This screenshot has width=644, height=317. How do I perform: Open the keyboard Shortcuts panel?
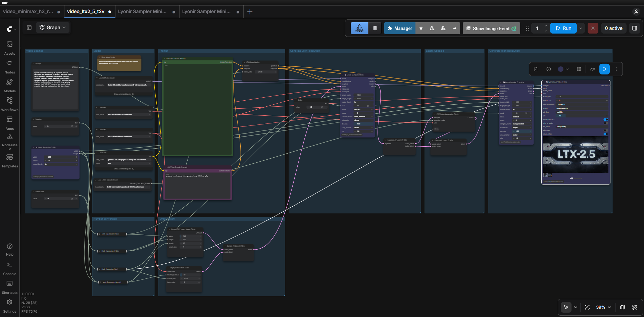pos(9,287)
